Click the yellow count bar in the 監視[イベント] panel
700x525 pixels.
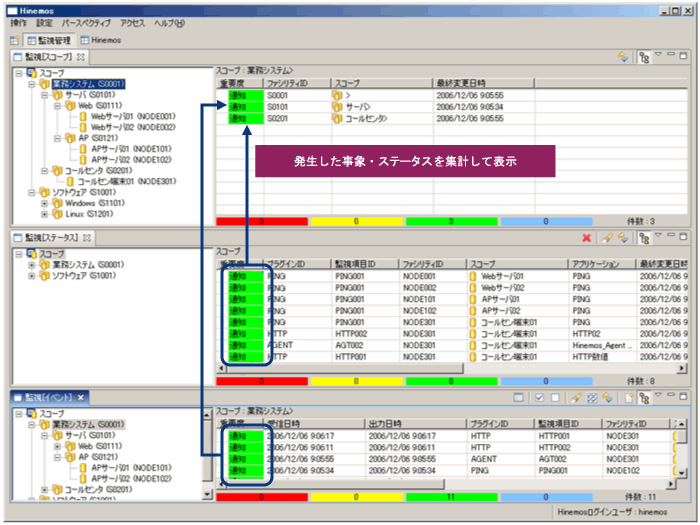click(357, 497)
